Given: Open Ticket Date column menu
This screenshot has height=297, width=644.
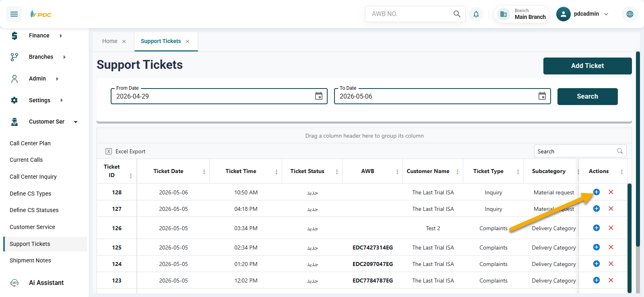Looking at the screenshot, I should tap(204, 172).
